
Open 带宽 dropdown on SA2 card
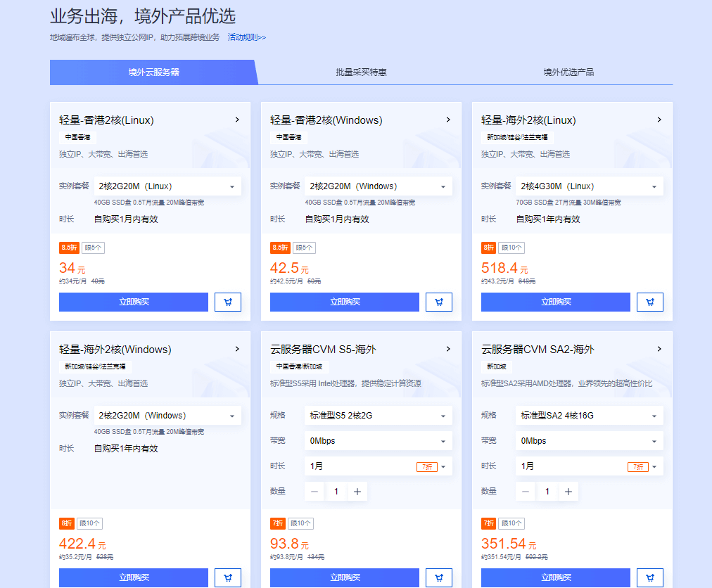pos(589,441)
